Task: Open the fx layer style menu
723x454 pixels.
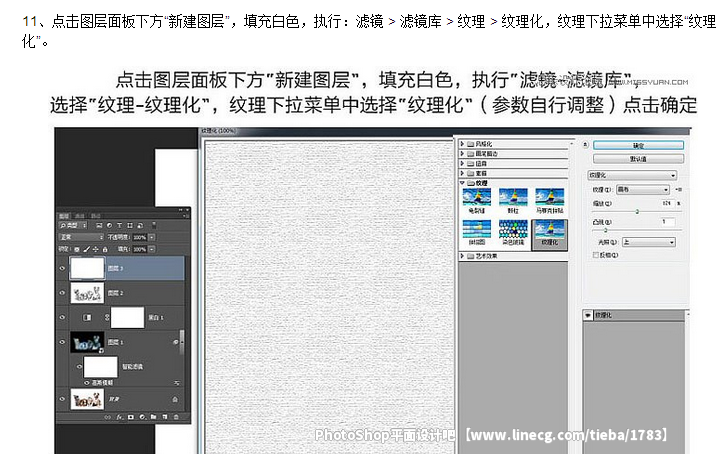Action: (119, 417)
